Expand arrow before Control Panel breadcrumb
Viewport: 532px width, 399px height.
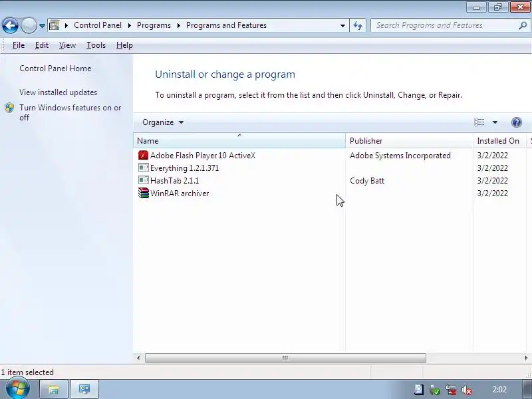coord(66,25)
